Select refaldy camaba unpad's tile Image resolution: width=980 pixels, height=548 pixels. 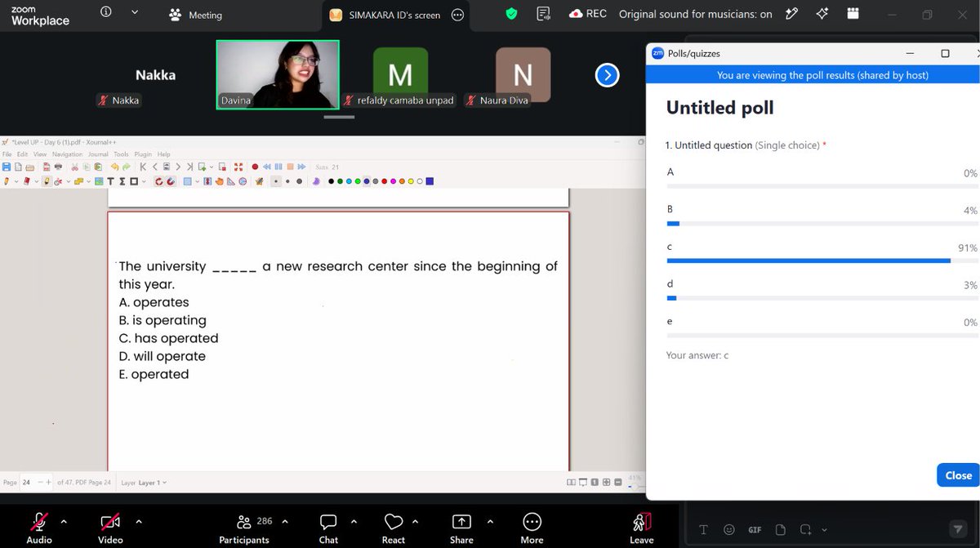tap(400, 77)
